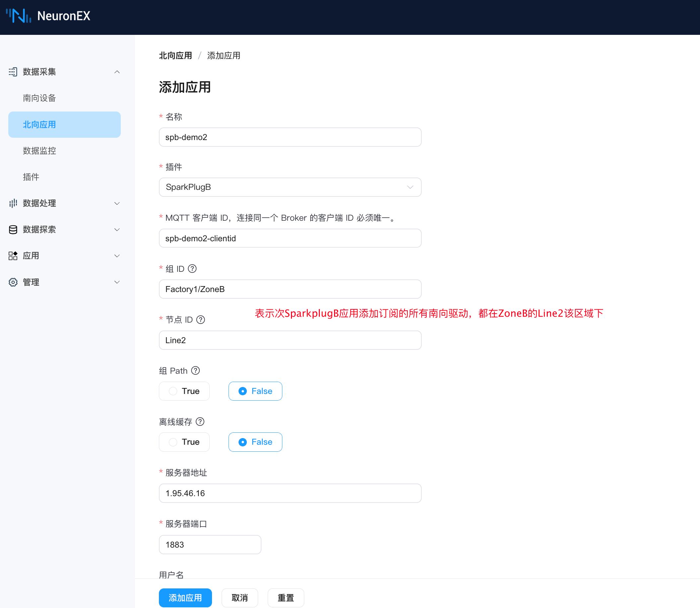The width and height of the screenshot is (700, 608).
Task: Expand the 数据探索 menu chevron
Action: click(117, 230)
